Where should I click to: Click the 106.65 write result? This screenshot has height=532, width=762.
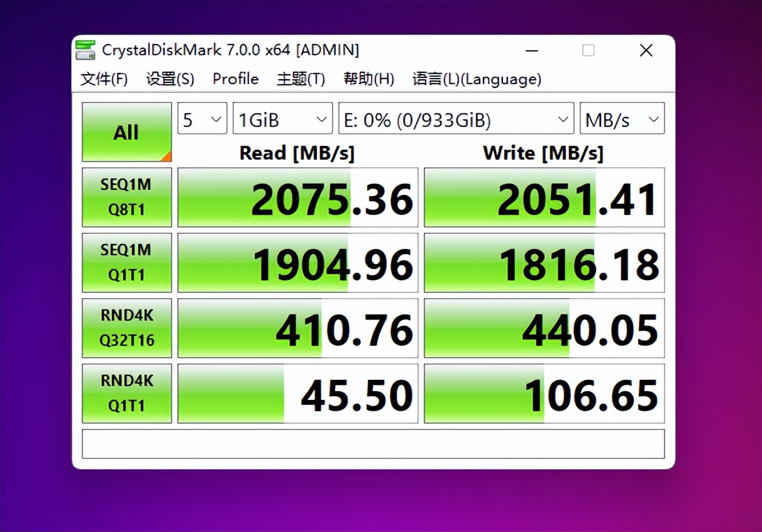[x=544, y=394]
